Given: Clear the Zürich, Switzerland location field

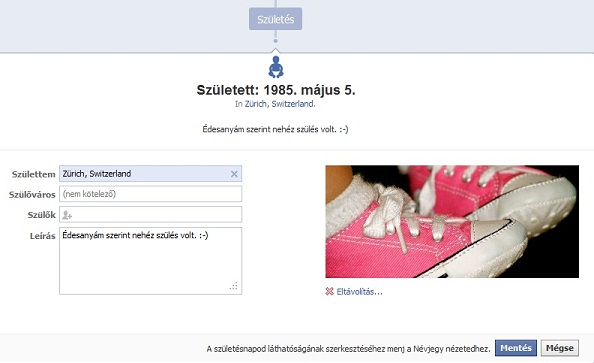Looking at the screenshot, I should click(234, 174).
